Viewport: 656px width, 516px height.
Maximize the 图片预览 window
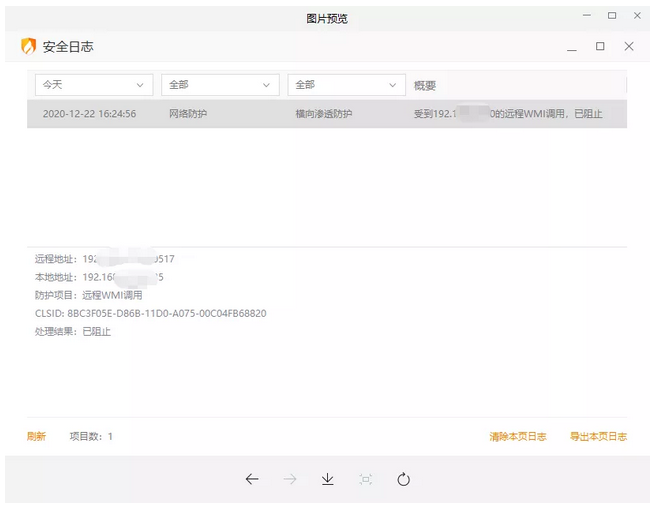[611, 16]
